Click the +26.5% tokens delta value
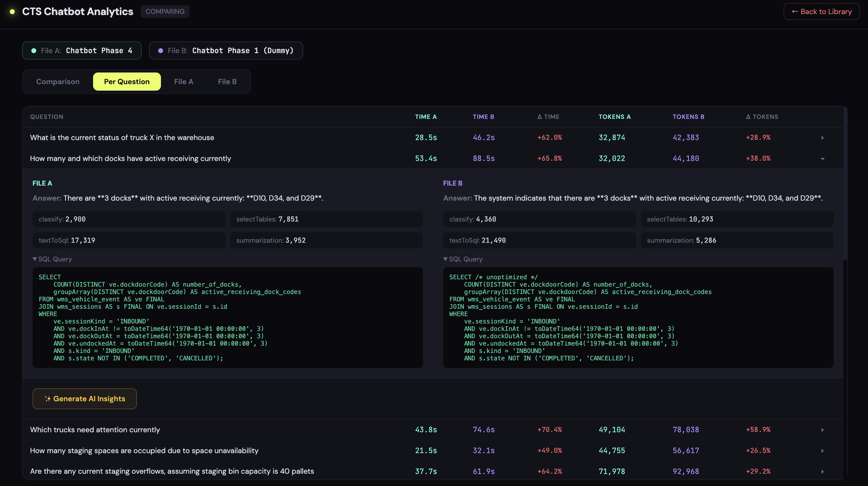 [x=758, y=451]
